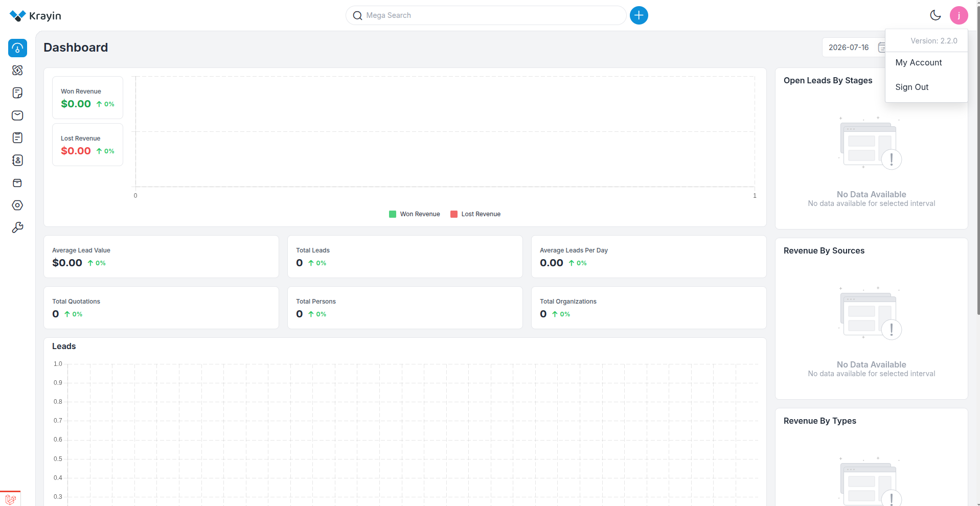Click No Data Available under Open Leads By Stages
The image size is (980, 506).
tap(872, 194)
